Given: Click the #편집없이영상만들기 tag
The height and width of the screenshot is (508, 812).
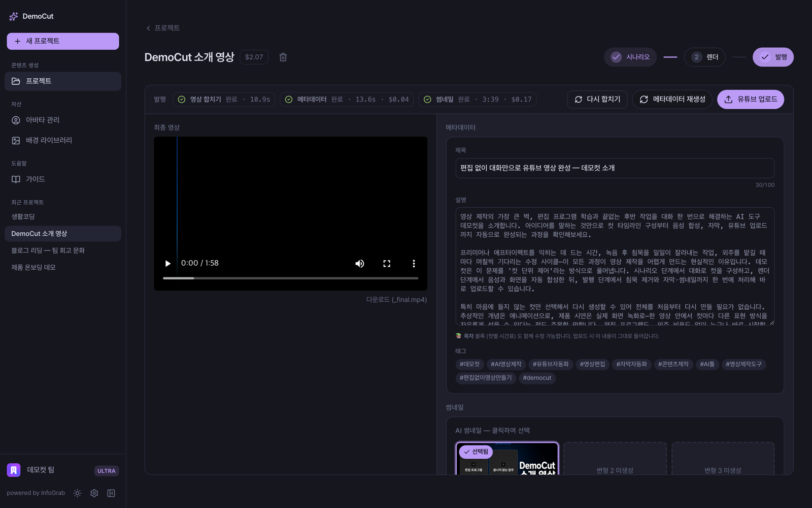Looking at the screenshot, I should 486,378.
